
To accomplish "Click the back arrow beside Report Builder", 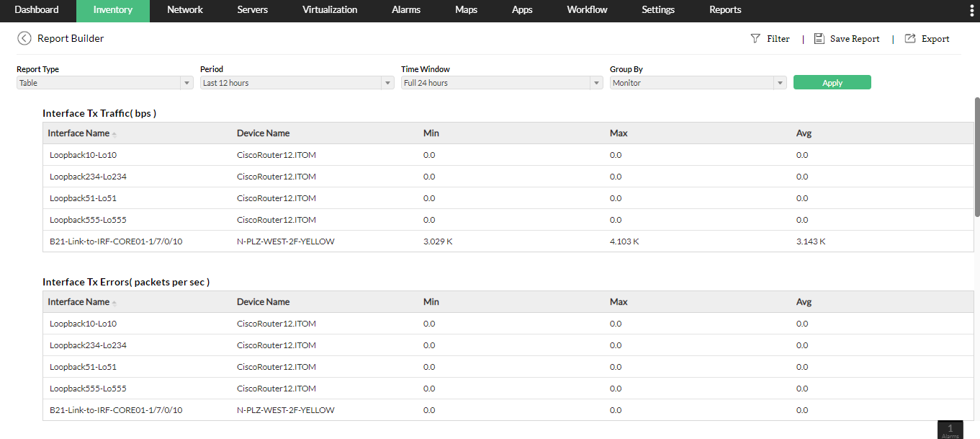I will [x=24, y=38].
